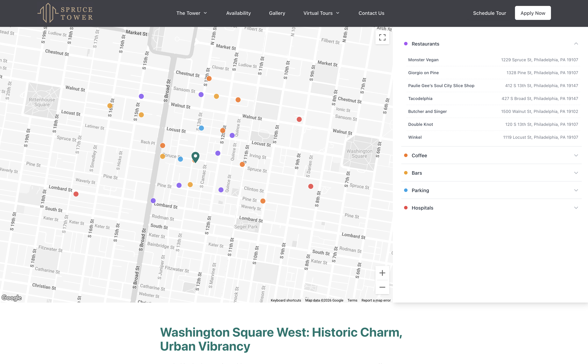Select yellow bar marker near Walnut at 13th
Viewport: 588px width, 364px height.
[216, 96]
